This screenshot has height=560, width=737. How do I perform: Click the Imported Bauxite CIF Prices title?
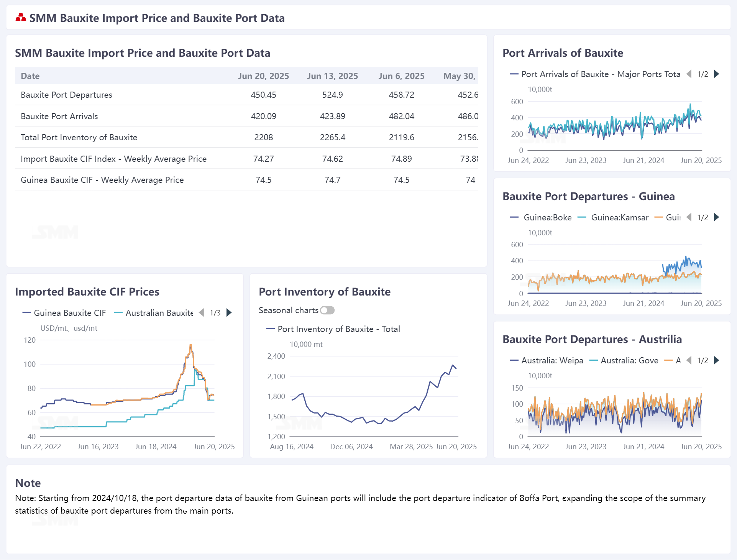(87, 292)
